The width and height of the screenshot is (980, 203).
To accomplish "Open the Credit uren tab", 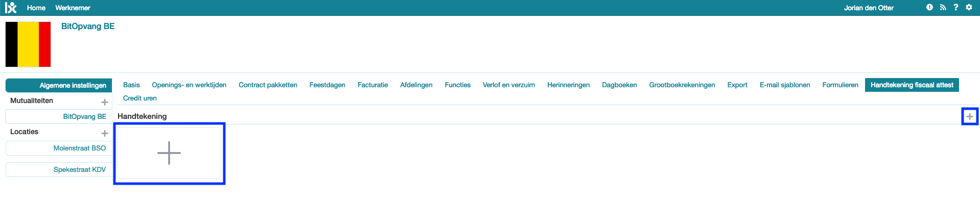I will coord(140,98).
